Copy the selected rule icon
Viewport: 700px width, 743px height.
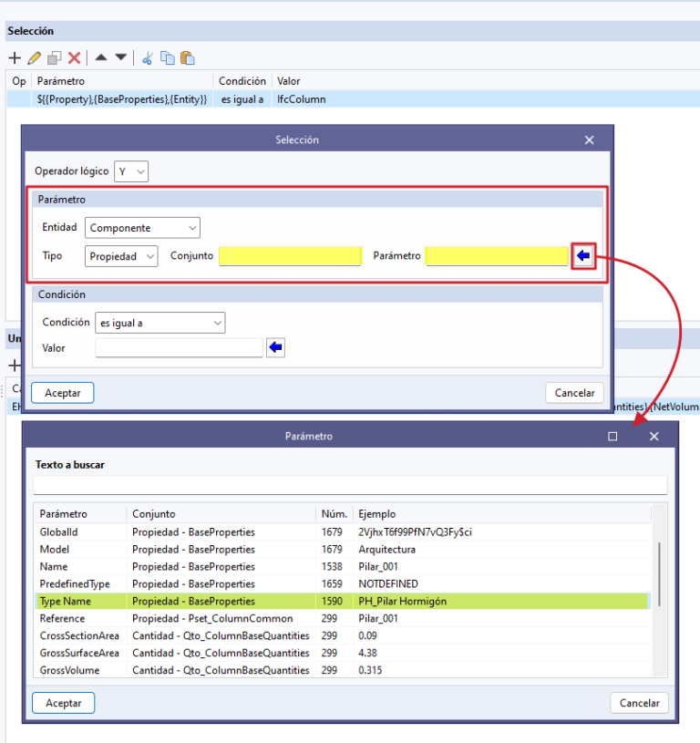click(x=167, y=57)
